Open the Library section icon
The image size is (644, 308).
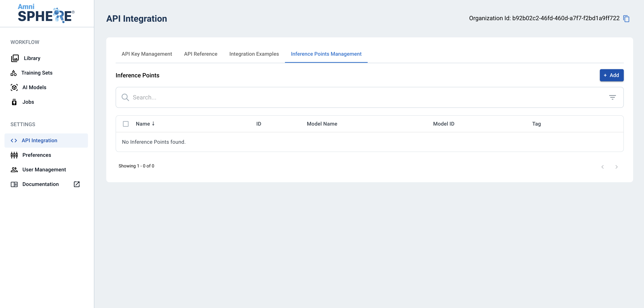click(x=15, y=58)
